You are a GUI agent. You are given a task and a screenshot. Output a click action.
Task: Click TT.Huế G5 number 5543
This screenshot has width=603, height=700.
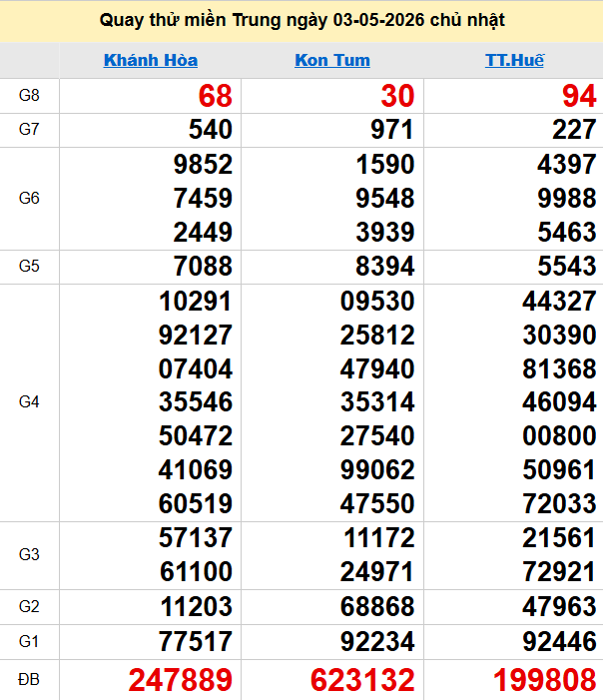(567, 266)
